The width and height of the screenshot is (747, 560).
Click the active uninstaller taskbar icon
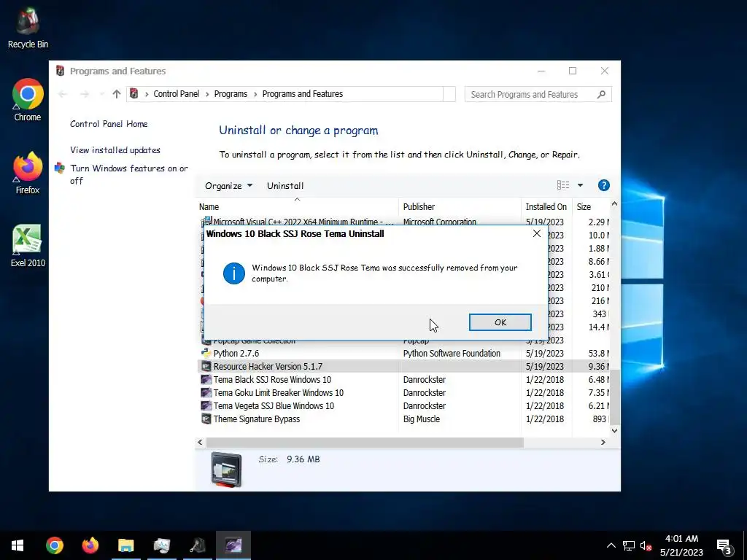pyautogui.click(x=233, y=545)
